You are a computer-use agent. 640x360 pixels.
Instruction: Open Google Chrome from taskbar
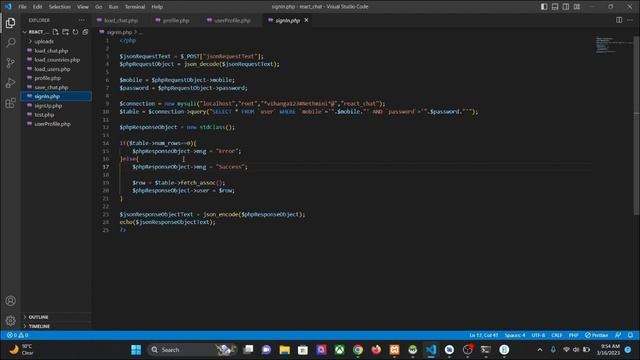tap(358, 350)
